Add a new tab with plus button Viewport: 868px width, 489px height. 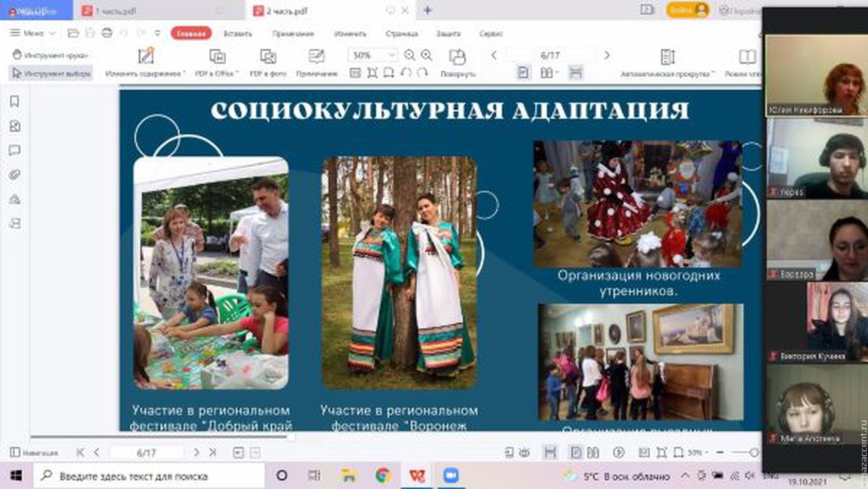pos(427,10)
